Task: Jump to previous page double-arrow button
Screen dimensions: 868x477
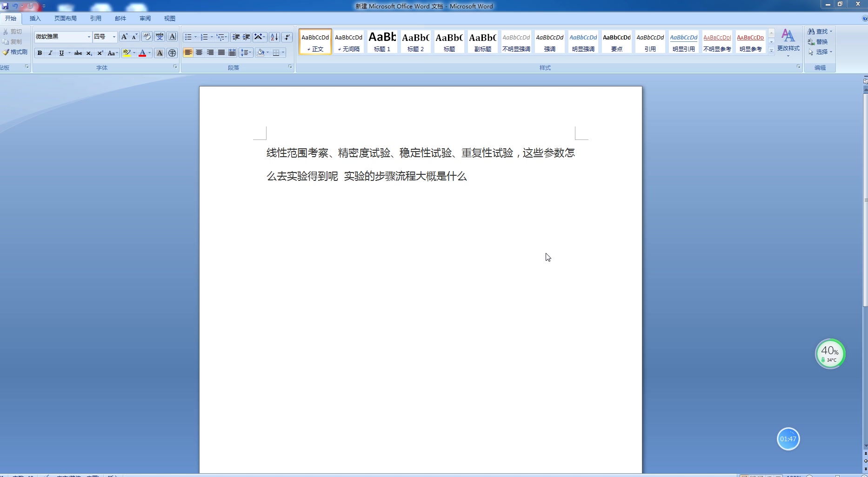Action: pos(865,453)
